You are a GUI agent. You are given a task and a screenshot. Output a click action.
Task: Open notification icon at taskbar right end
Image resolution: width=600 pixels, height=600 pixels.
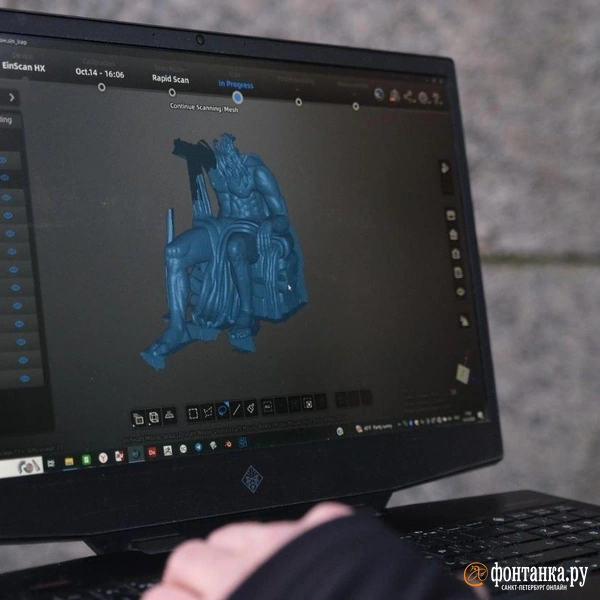pyautogui.click(x=481, y=415)
